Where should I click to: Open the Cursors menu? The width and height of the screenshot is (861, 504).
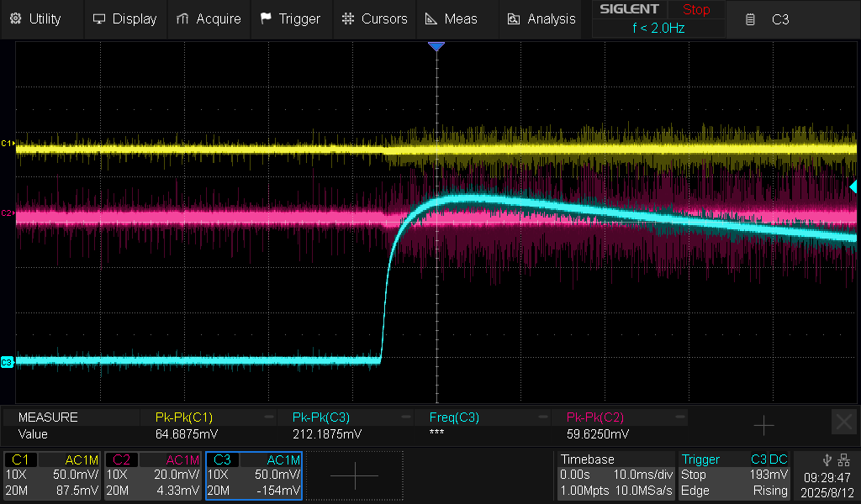tap(375, 18)
